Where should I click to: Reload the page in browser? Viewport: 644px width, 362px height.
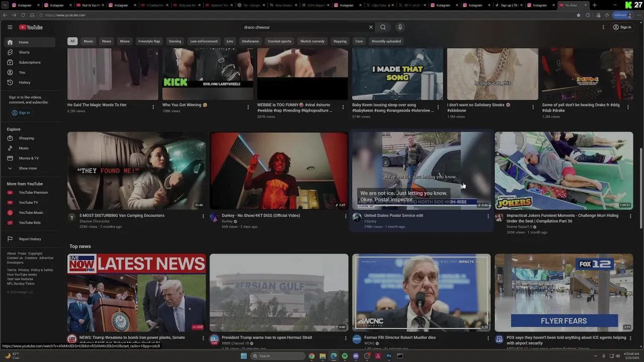tap(23, 15)
